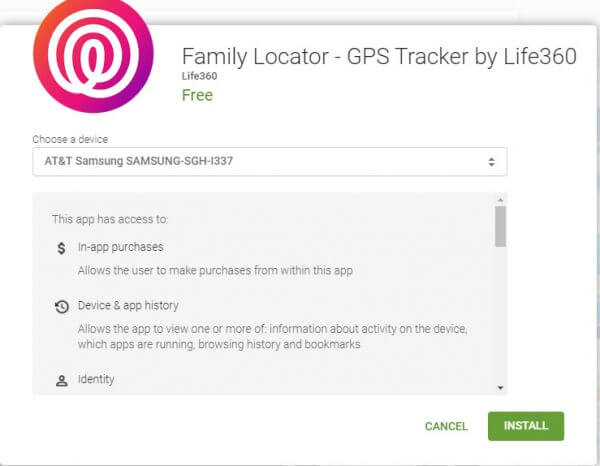Viewport: 600px width, 466px height.
Task: Click the In-app purchases permission heading
Action: point(121,247)
